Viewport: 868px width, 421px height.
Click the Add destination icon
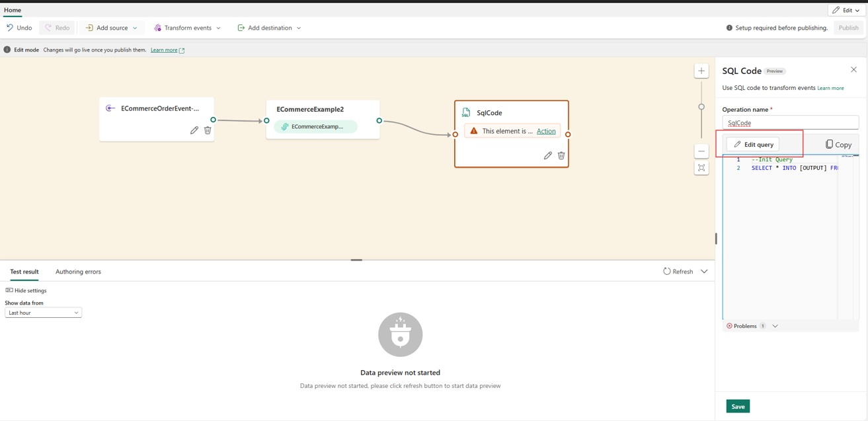[241, 27]
